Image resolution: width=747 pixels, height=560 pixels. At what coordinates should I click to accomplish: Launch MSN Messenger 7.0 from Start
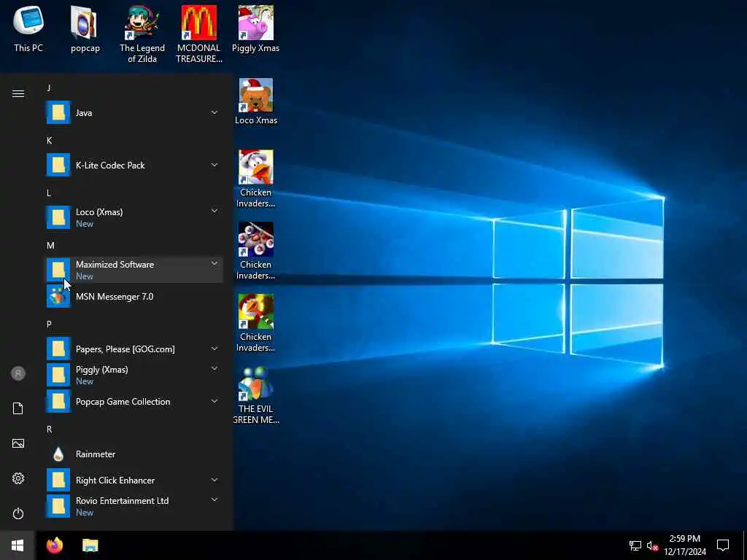(x=134, y=297)
